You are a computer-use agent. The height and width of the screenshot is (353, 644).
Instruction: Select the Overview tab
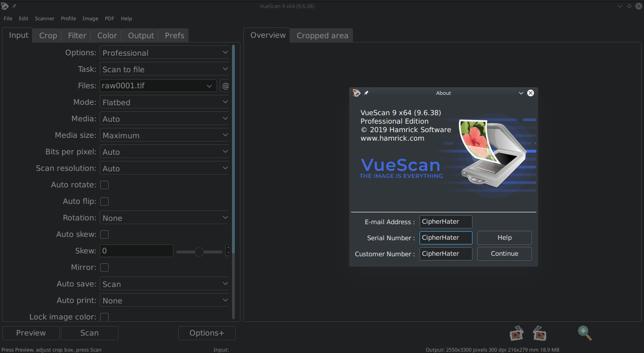(x=268, y=35)
